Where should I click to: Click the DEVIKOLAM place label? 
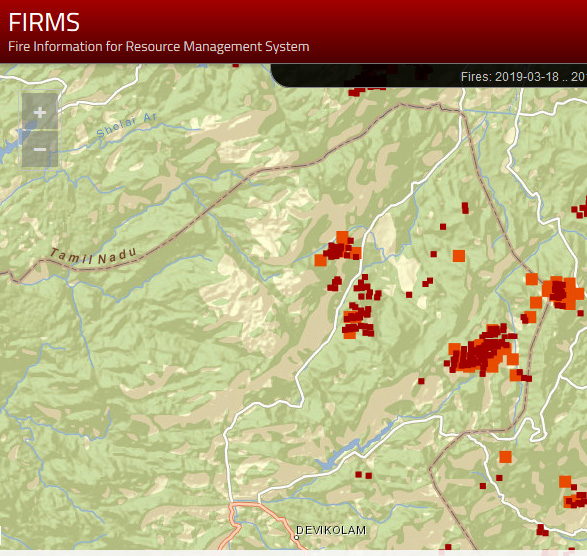point(331,530)
